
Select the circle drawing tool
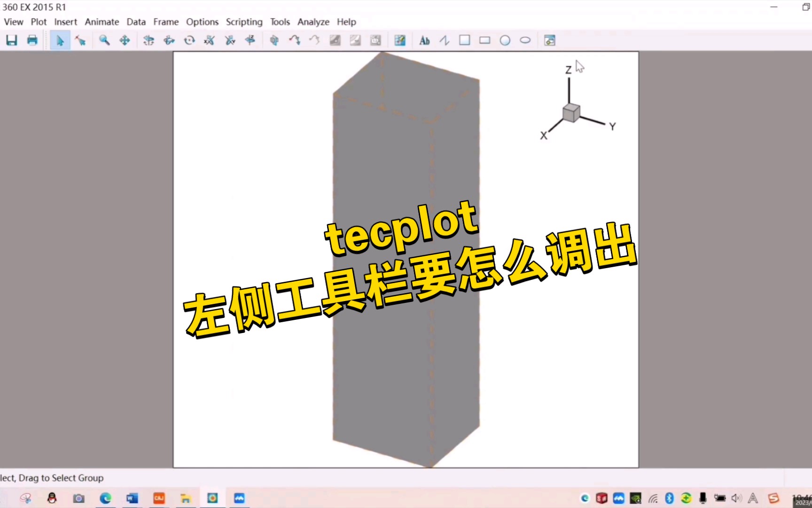pyautogui.click(x=505, y=40)
